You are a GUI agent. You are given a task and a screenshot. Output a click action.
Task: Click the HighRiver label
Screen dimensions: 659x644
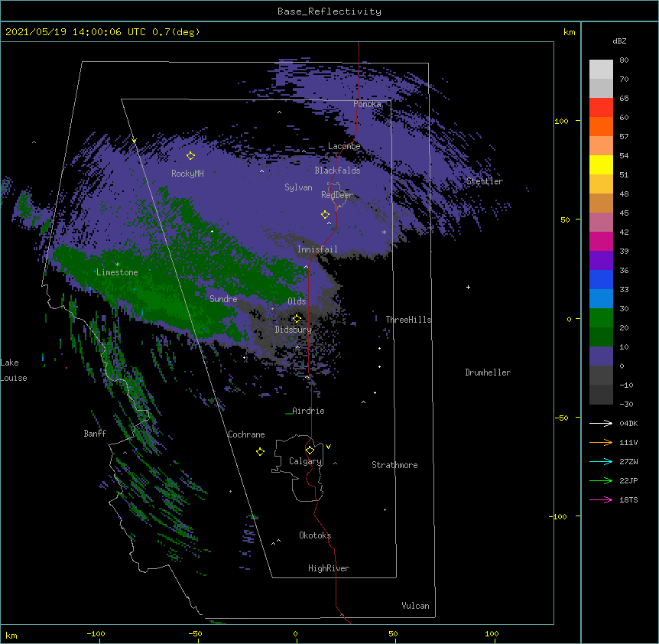pos(329,568)
